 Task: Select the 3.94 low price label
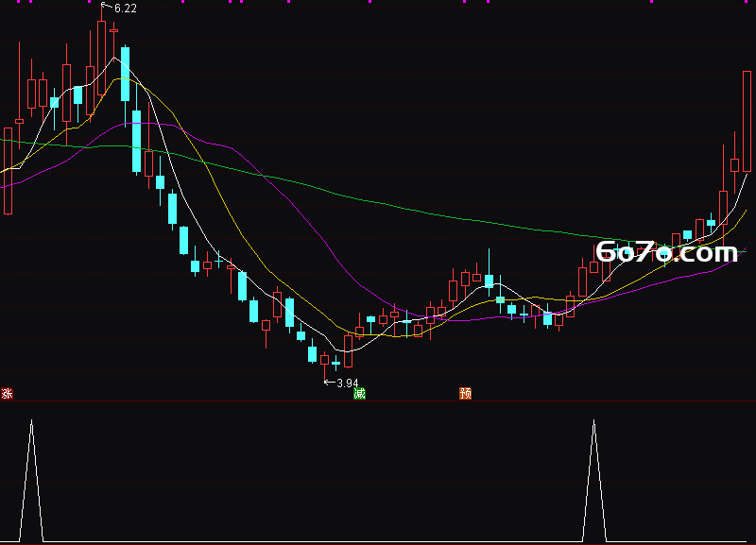click(x=347, y=383)
